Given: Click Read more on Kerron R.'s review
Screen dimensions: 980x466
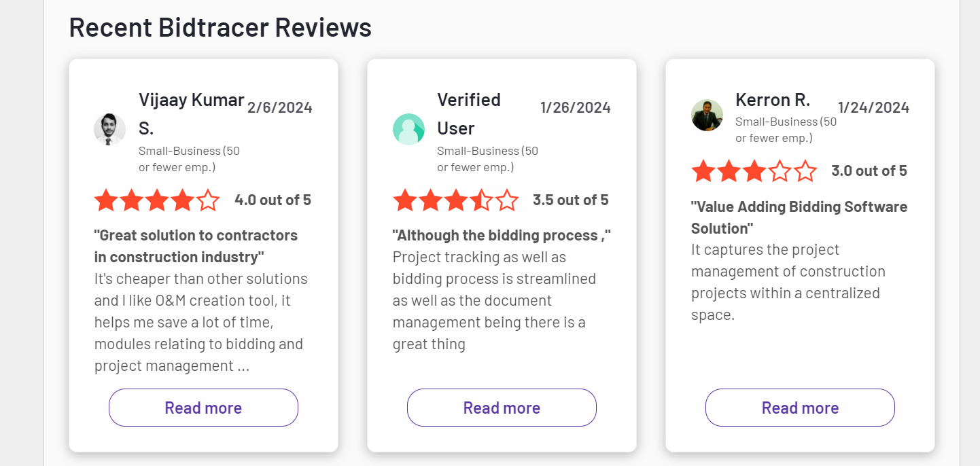Looking at the screenshot, I should [x=800, y=408].
